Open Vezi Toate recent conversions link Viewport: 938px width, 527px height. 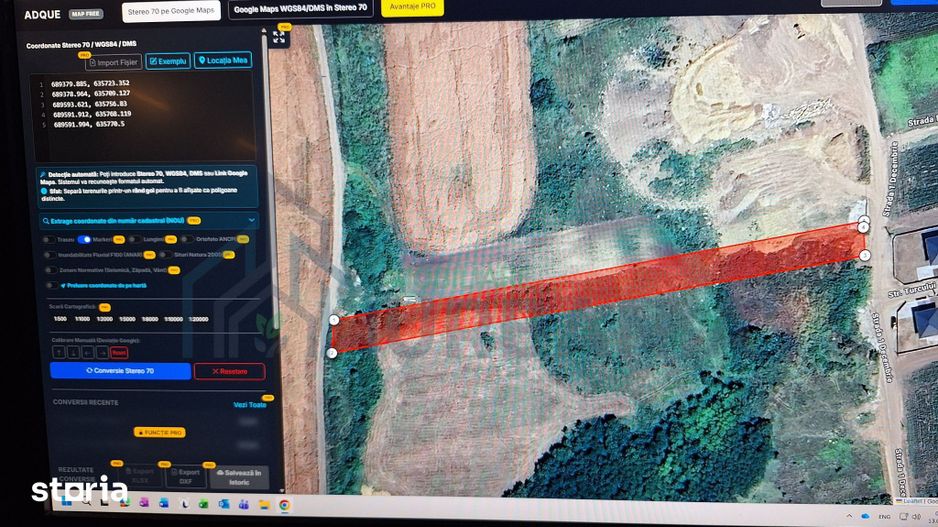pos(249,405)
